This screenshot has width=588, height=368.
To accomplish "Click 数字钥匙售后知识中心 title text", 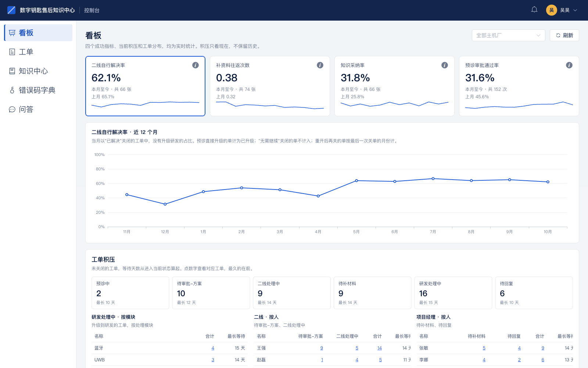I will tap(47, 10).
